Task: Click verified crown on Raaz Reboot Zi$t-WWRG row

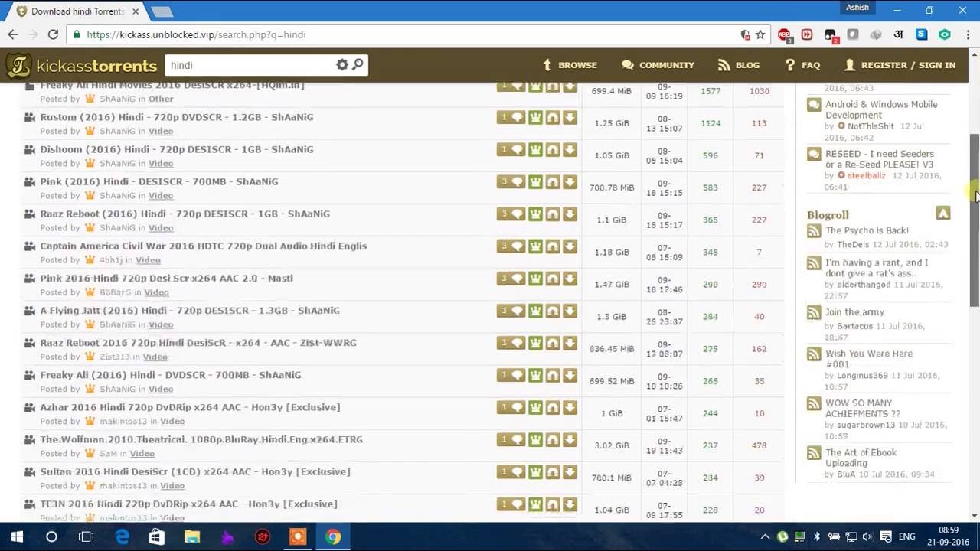Action: (535, 343)
